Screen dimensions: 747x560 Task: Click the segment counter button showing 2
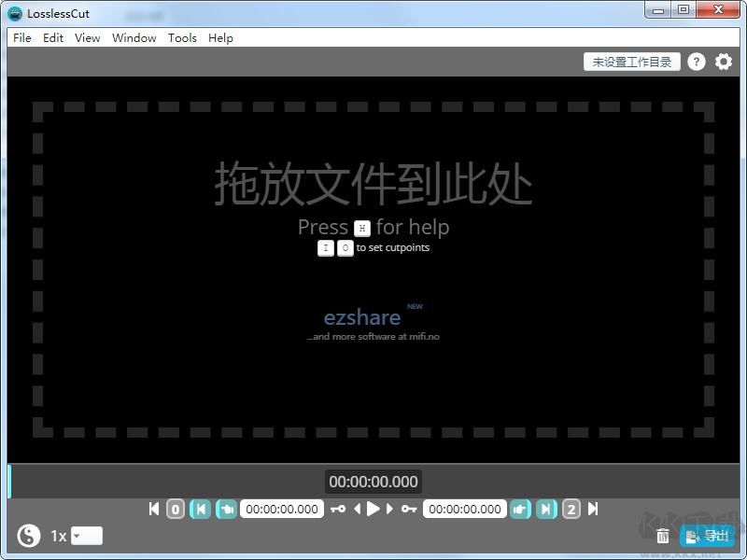pyautogui.click(x=571, y=509)
